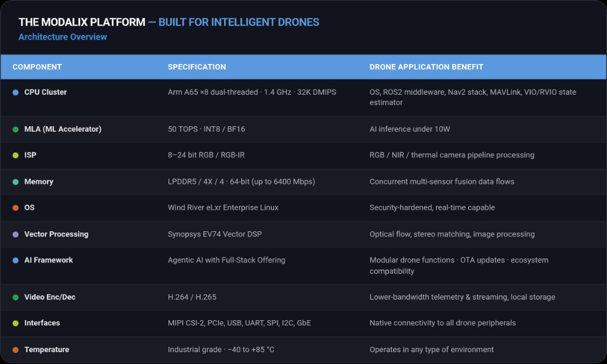
Task: Click the orange dot next to Temperature
Action: click(x=15, y=350)
